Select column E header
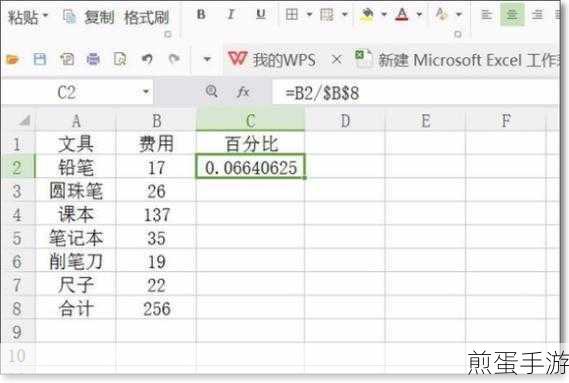The image size is (569, 383). point(425,121)
